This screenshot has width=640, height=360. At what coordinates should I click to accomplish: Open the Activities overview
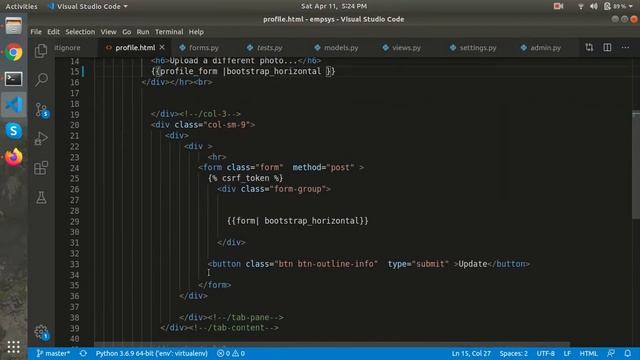tap(21, 6)
